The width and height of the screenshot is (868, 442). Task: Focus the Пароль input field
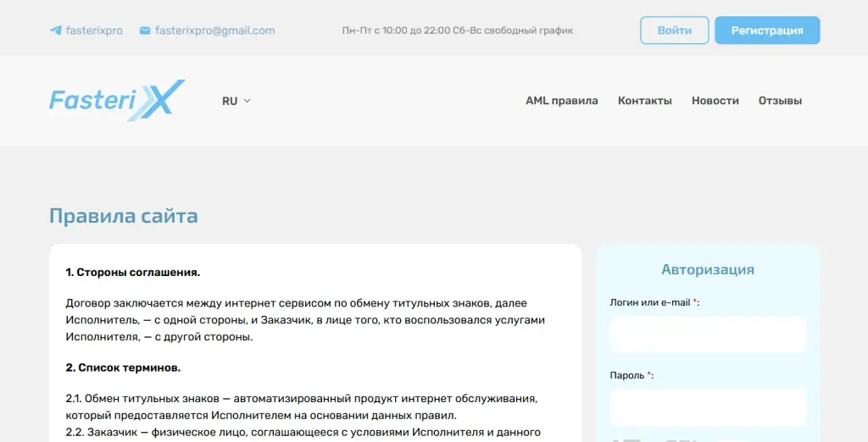pyautogui.click(x=708, y=407)
